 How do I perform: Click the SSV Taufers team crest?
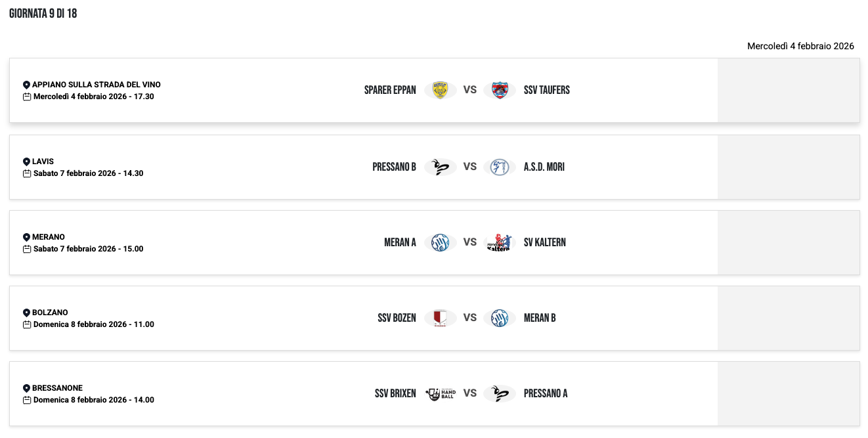pyautogui.click(x=500, y=90)
